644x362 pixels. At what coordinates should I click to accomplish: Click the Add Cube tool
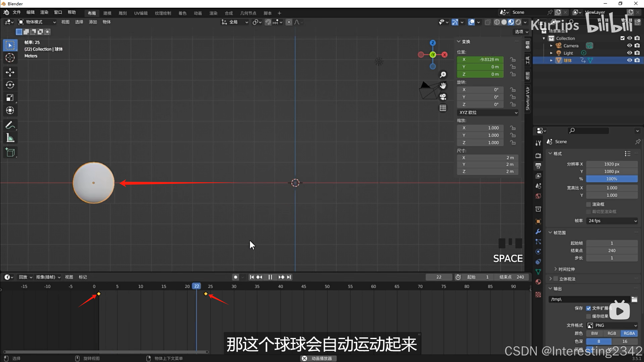[10, 152]
